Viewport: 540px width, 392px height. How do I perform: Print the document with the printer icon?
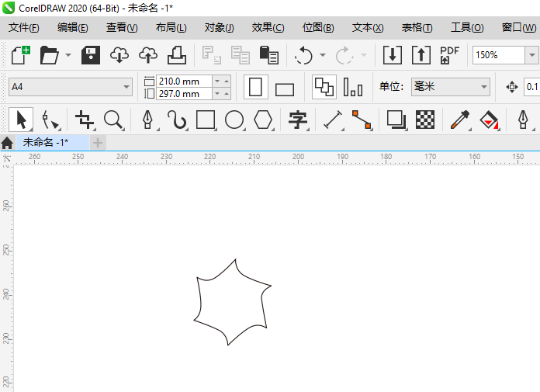click(x=177, y=55)
